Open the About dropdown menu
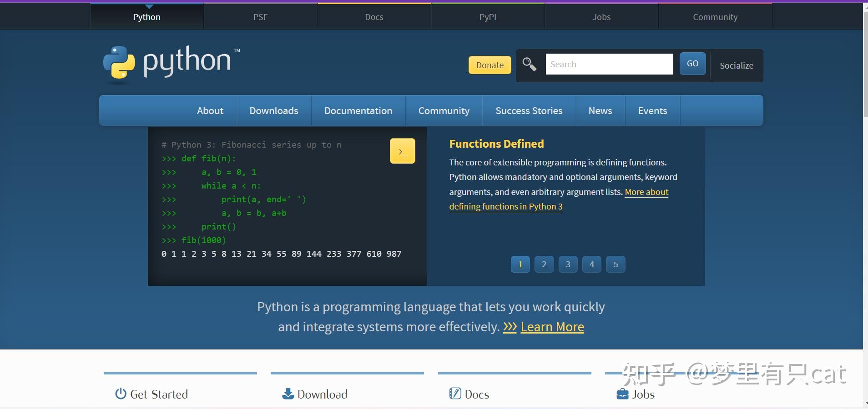This screenshot has width=868, height=409. pos(209,110)
